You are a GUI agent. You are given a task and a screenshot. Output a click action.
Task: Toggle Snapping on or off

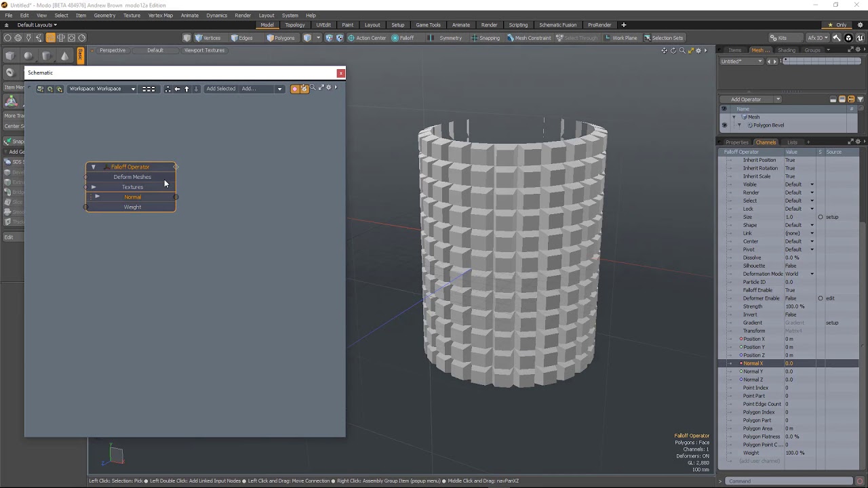point(485,38)
